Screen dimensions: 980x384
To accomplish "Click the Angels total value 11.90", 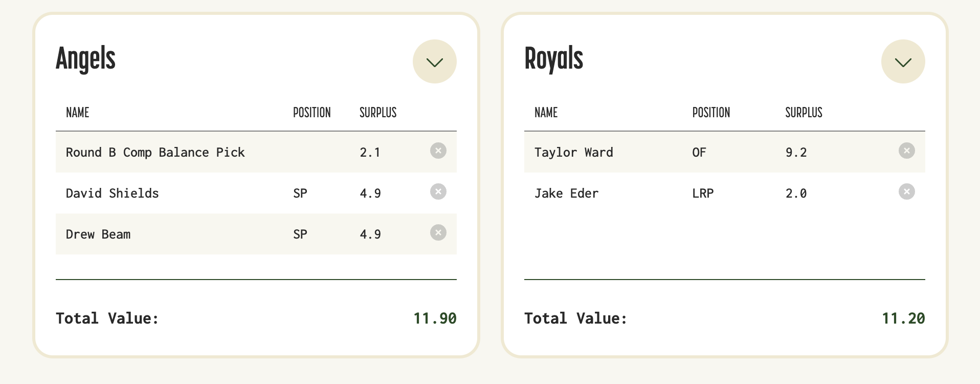I will point(435,318).
